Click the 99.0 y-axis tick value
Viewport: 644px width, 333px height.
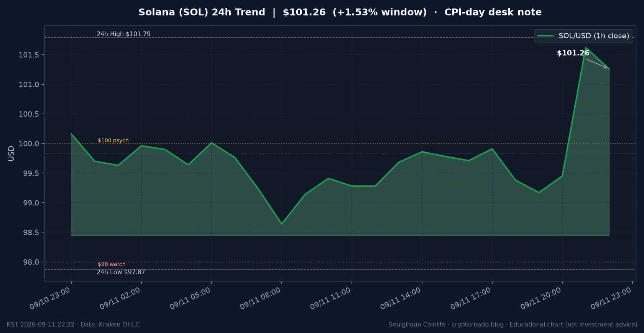click(x=31, y=203)
